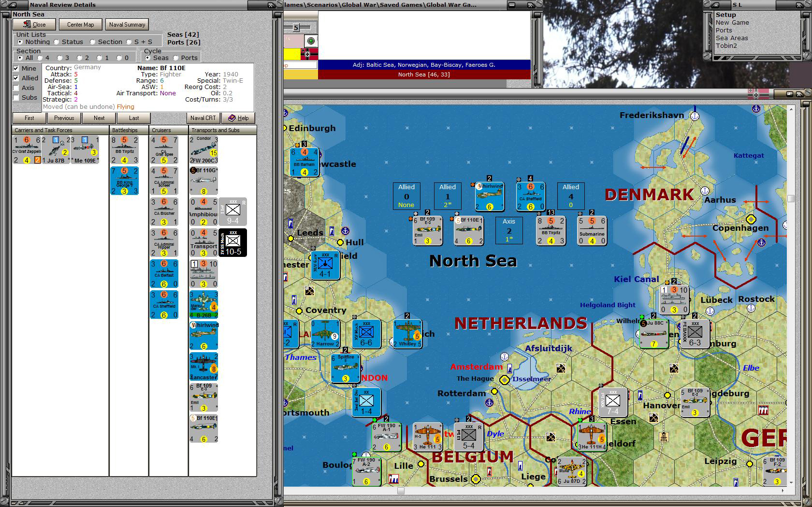
Task: Select the CA Blücher cruiser
Action: click(x=164, y=212)
